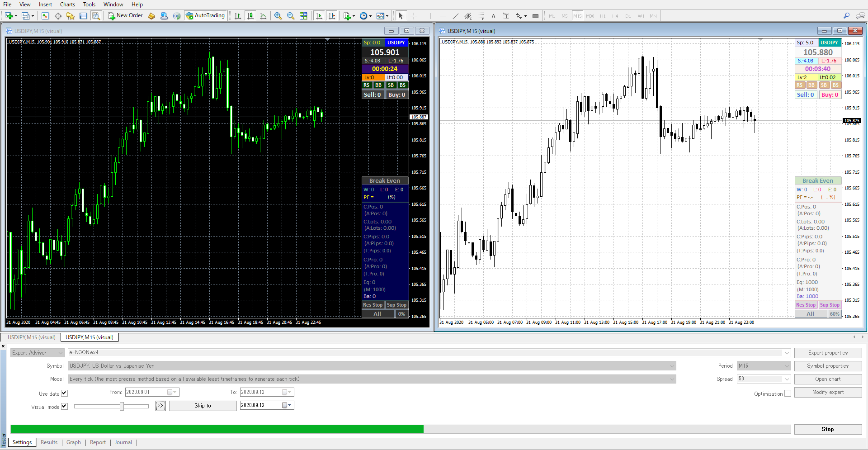
Task: Switch to bar chart icon
Action: click(x=238, y=16)
